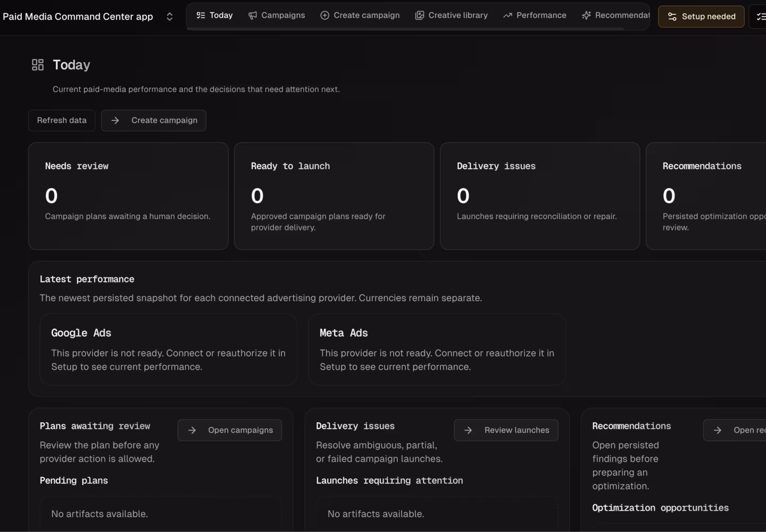766x532 pixels.
Task: Click the Open campaigns button
Action: click(230, 430)
